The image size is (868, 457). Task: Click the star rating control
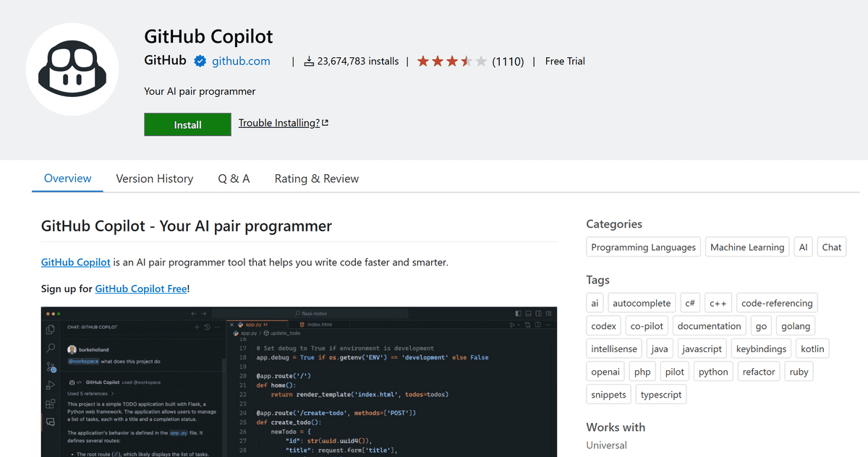point(451,61)
